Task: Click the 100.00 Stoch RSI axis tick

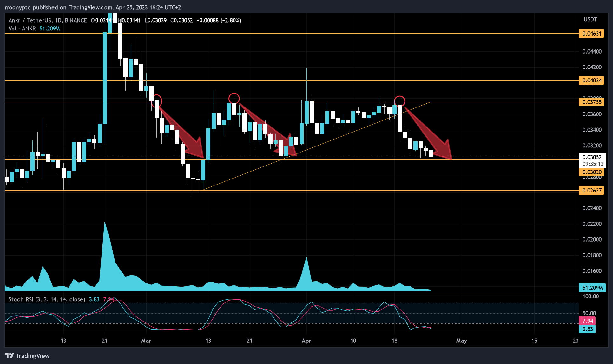Action: pos(590,296)
